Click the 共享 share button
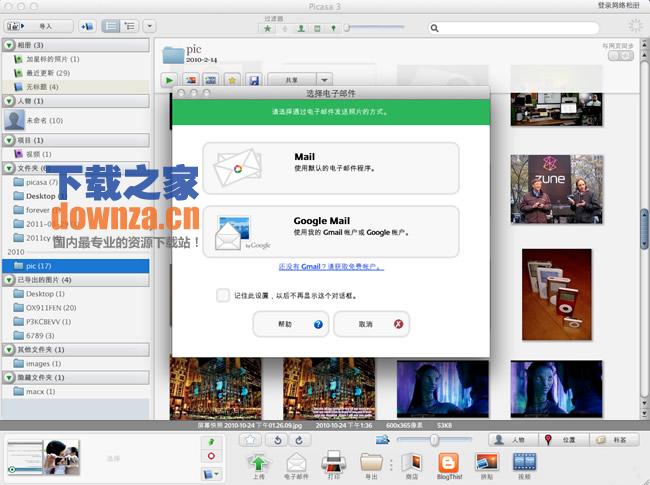Image resolution: width=650 pixels, height=485 pixels. [292, 80]
